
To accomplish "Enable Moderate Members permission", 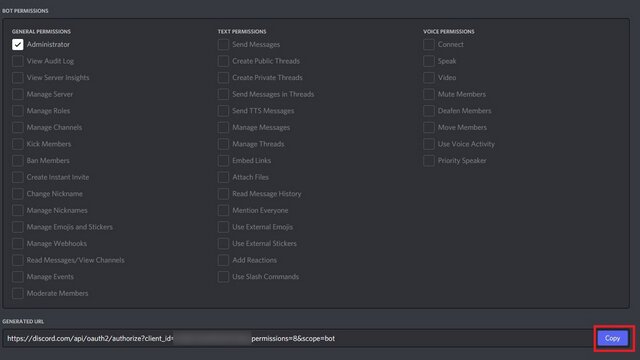I will (x=18, y=293).
